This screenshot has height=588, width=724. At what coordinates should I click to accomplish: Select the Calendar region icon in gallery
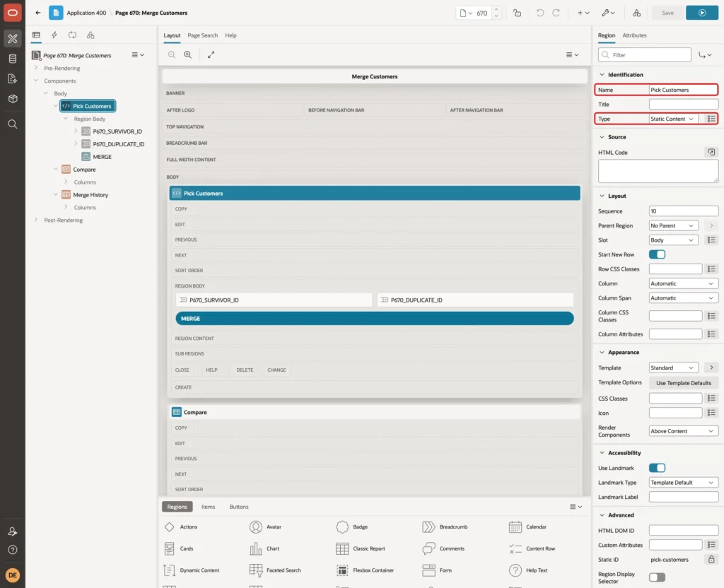pos(515,527)
